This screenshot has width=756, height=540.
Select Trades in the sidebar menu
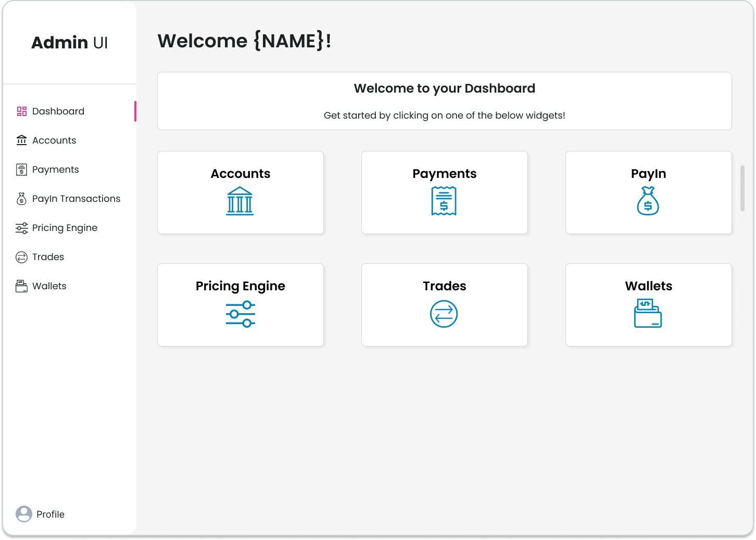pos(48,257)
